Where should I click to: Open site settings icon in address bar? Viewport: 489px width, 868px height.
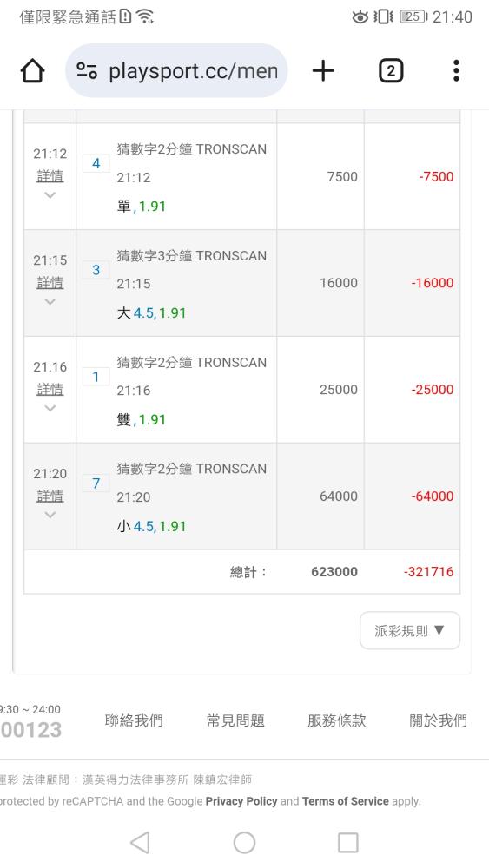(x=87, y=71)
